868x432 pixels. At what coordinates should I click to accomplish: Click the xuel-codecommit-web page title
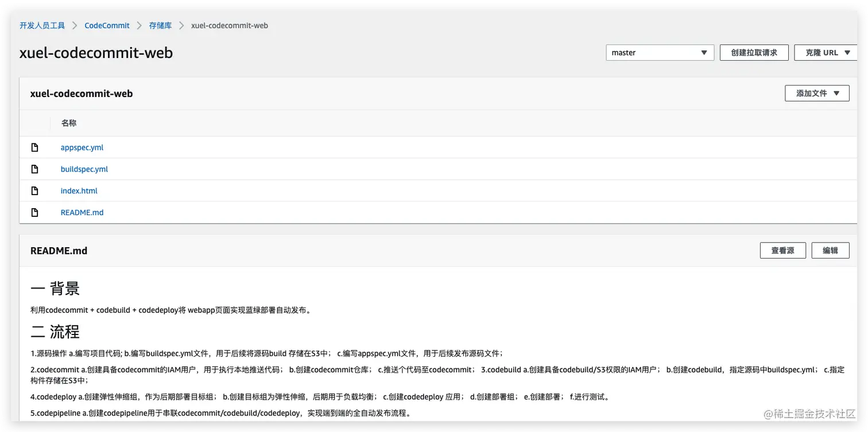click(96, 53)
